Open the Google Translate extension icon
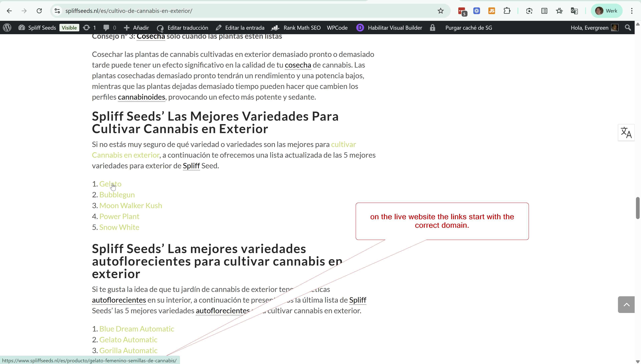Screen dimensions: 641x364 coord(574,11)
